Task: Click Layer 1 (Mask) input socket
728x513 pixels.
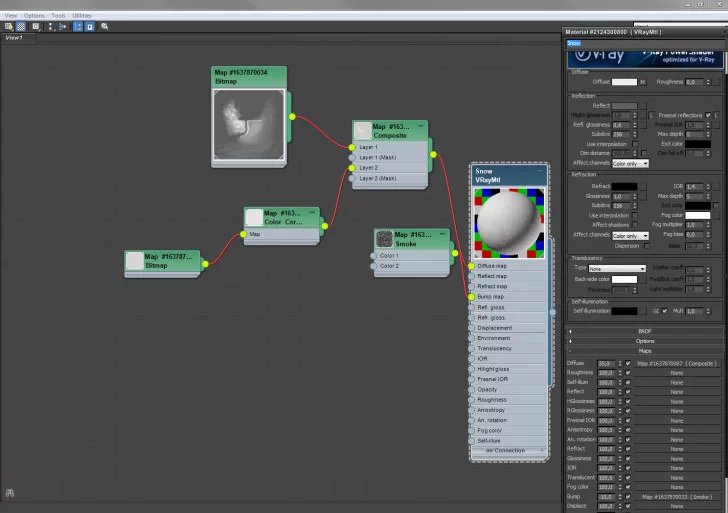Action: [x=352, y=157]
